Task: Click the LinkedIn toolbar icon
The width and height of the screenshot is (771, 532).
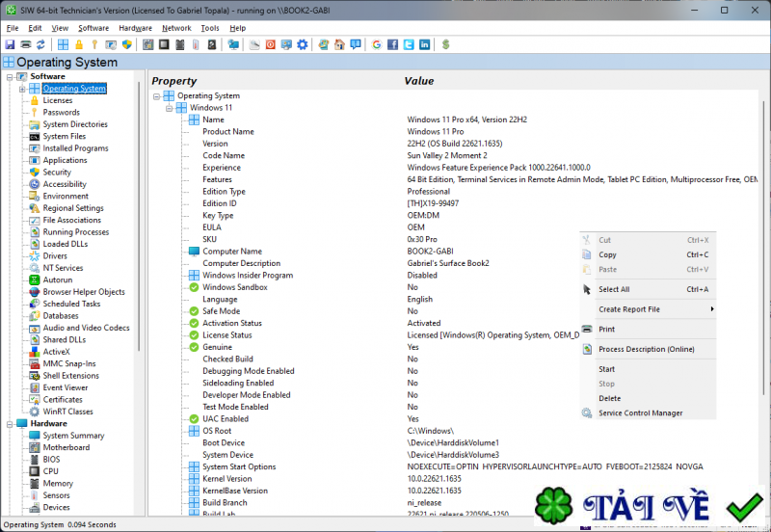Action: [x=424, y=44]
